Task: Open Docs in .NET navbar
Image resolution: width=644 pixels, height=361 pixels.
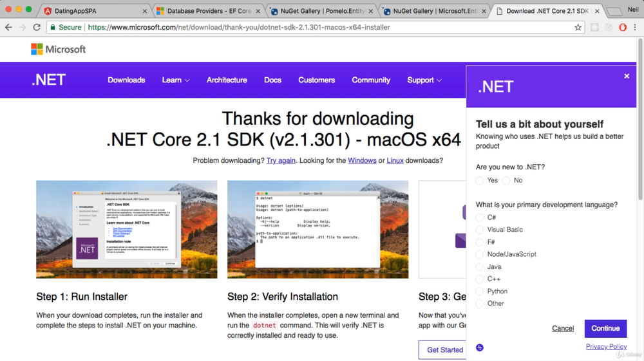Action: click(272, 80)
